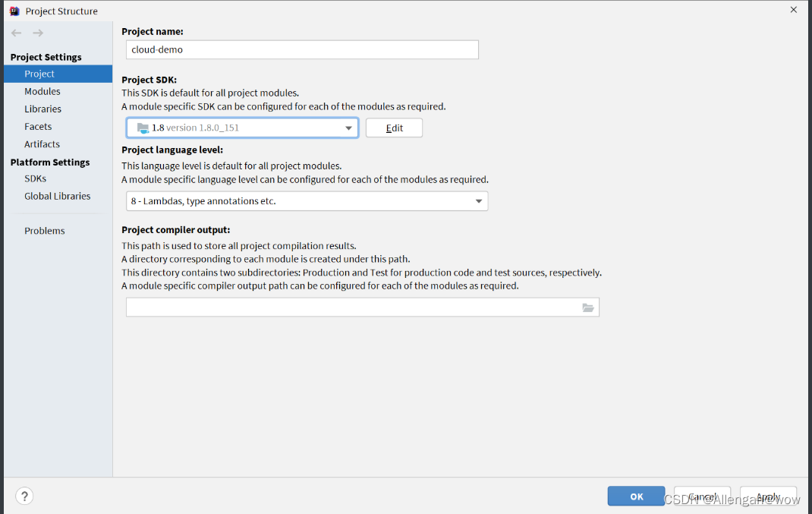Viewport: 812px width, 514px height.
Task: Open the Project SDK dropdown arrow
Action: click(x=348, y=128)
